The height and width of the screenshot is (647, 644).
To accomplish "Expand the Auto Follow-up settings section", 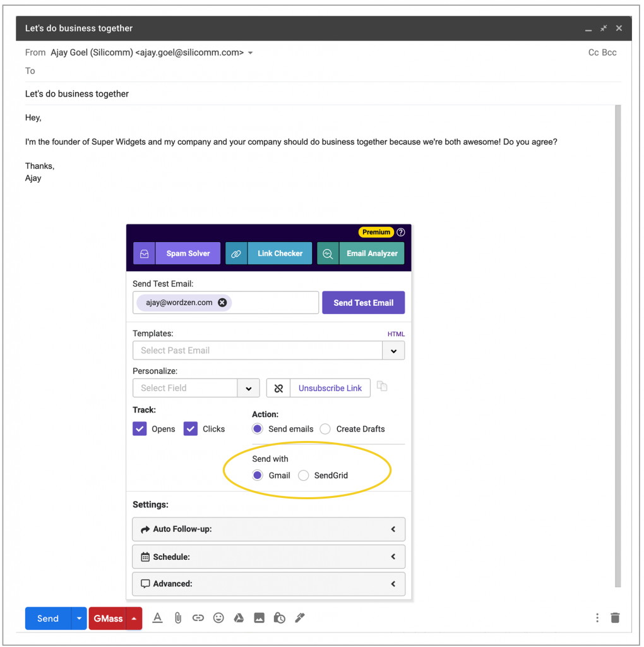I will 268,529.
